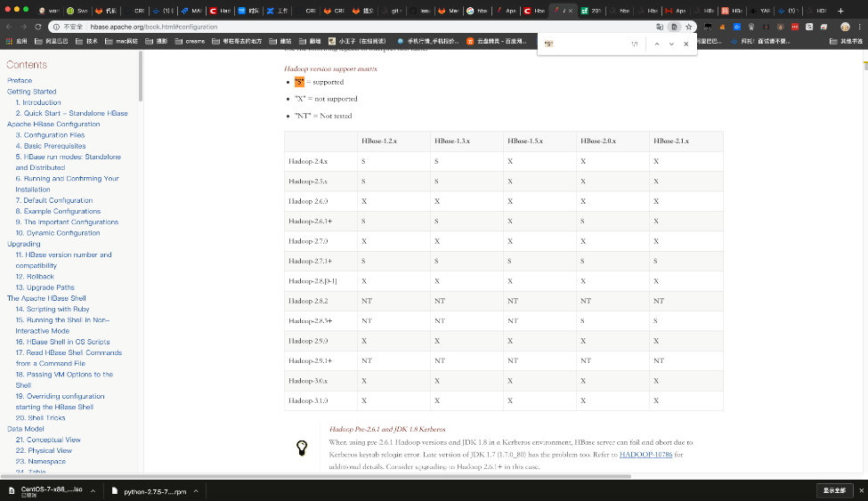868x501 pixels.
Task: Open 7. Default Configuration link
Action: click(53, 200)
